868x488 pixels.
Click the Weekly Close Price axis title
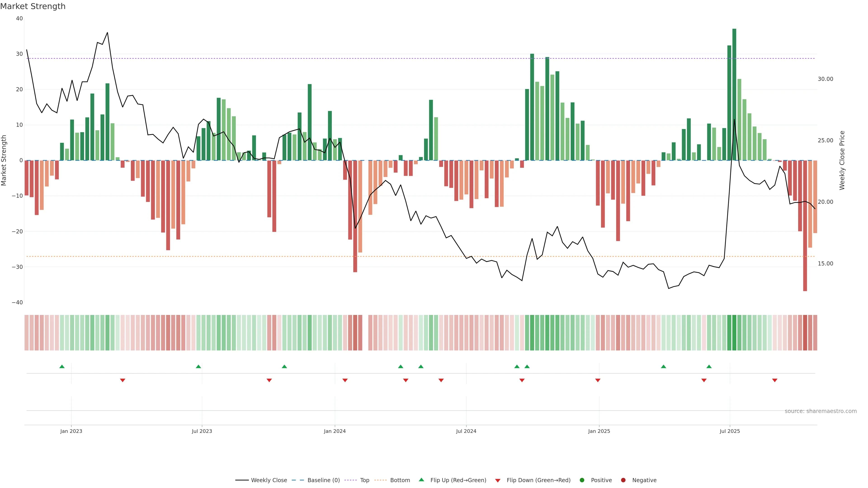click(842, 160)
